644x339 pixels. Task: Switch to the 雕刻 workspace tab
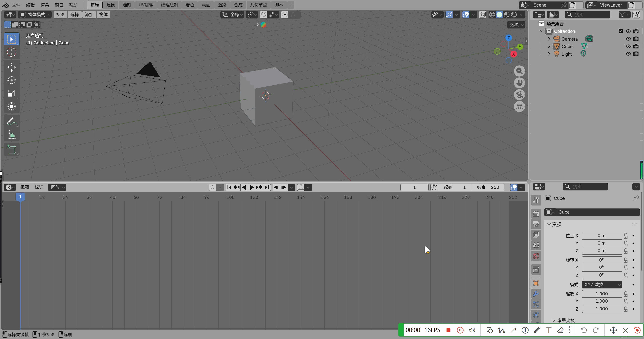pyautogui.click(x=127, y=5)
